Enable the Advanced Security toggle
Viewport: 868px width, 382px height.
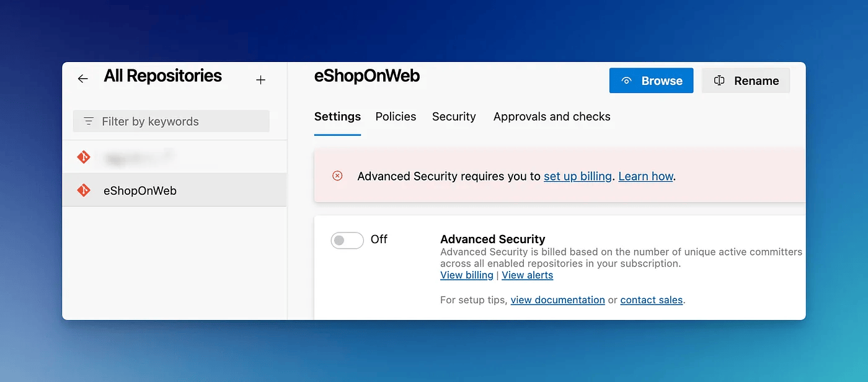pos(347,240)
